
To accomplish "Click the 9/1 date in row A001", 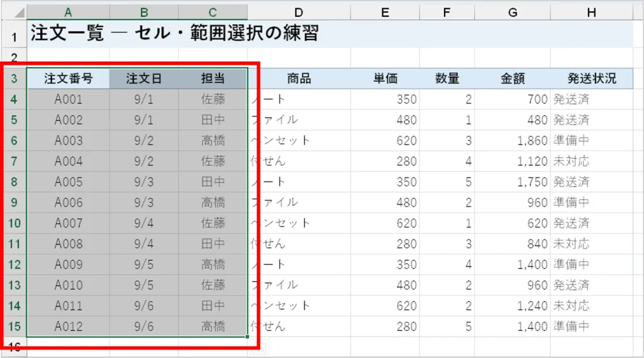I will (144, 99).
